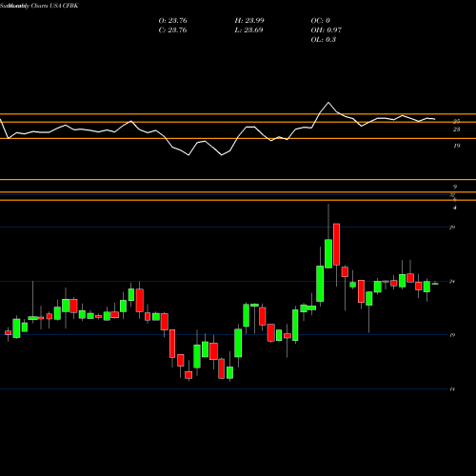
Task: Click the 14 label on the candlestick price axis
Action: 452,389
